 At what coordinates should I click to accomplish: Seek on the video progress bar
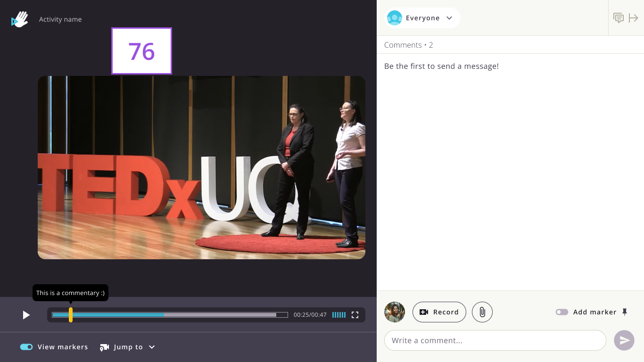pos(170,315)
